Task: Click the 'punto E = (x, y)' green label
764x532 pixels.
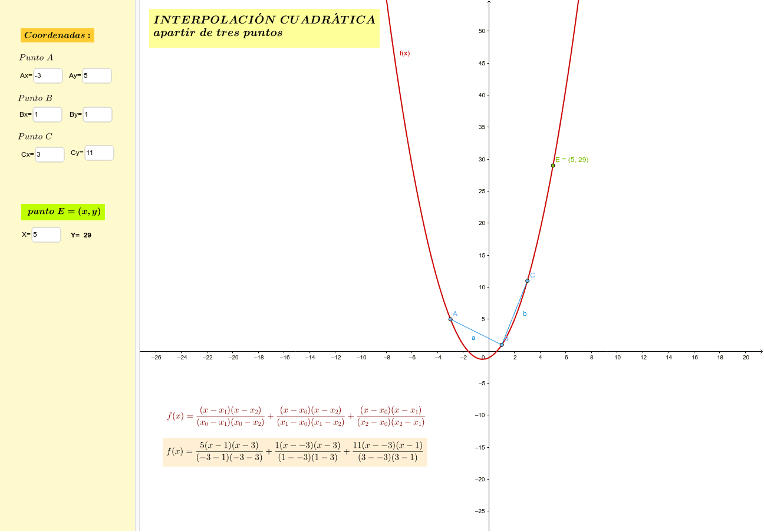Action: [x=63, y=212]
